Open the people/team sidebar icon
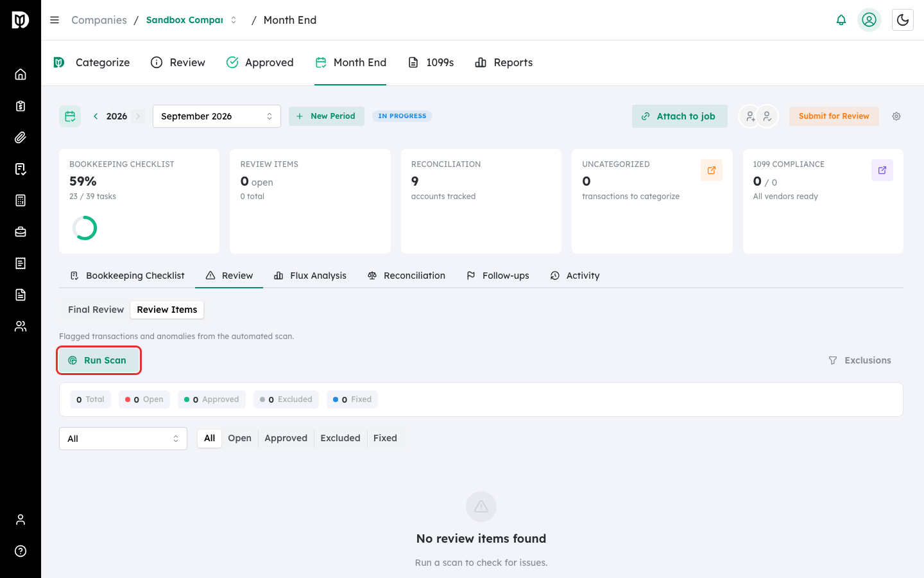 tap(21, 326)
